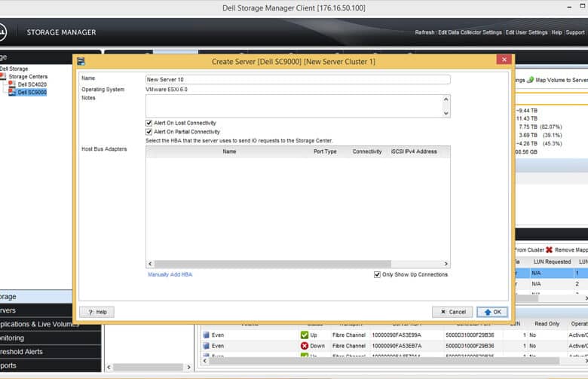This screenshot has height=379, width=588.
Task: Click left panel scroll right arrow
Action: click(188, 367)
